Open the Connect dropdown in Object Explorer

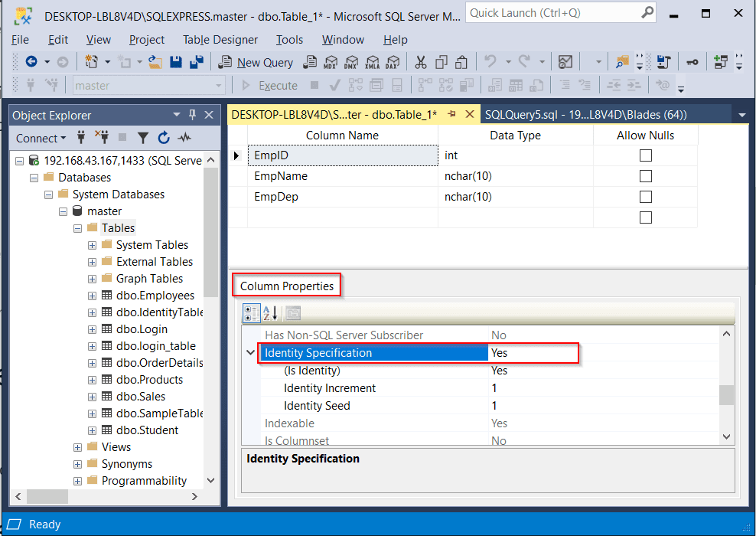coord(40,138)
